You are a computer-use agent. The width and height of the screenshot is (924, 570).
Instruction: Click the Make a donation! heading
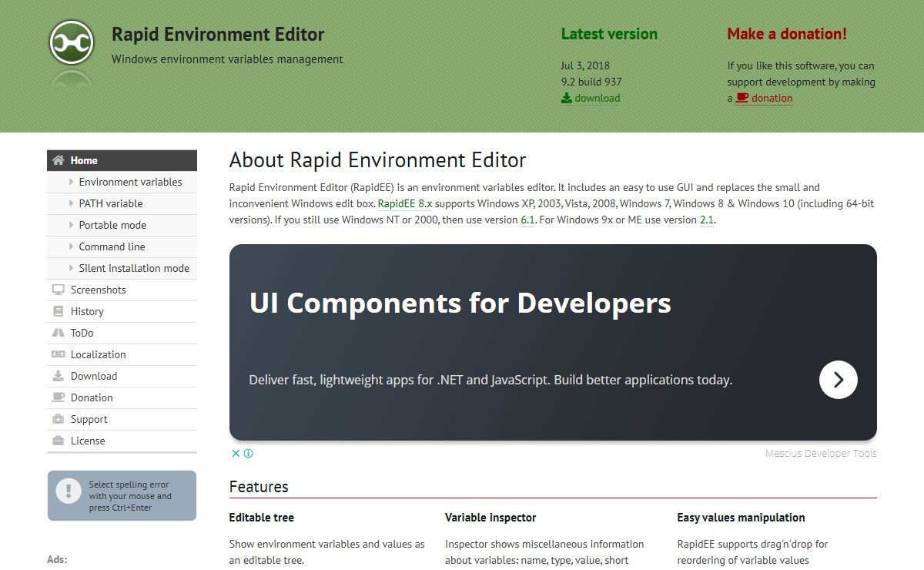point(787,34)
